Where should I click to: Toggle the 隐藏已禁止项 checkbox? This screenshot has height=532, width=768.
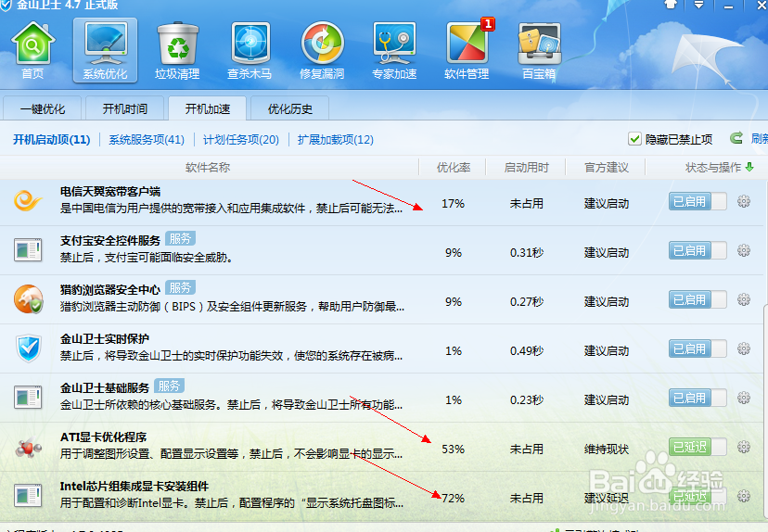(634, 139)
